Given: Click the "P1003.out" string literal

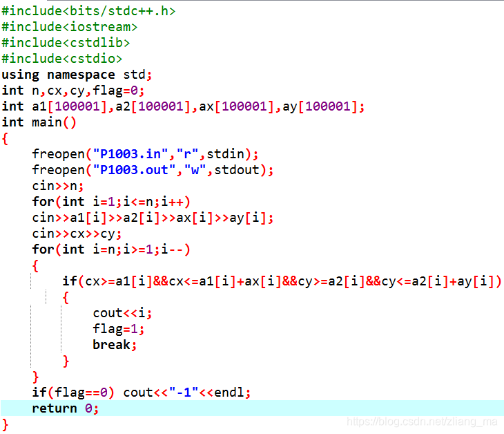Looking at the screenshot, I should (x=135, y=170).
